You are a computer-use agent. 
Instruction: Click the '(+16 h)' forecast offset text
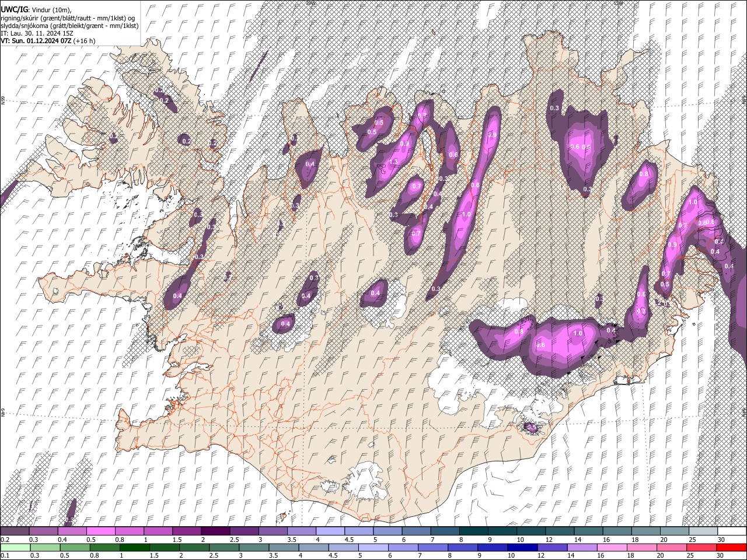tap(85, 41)
